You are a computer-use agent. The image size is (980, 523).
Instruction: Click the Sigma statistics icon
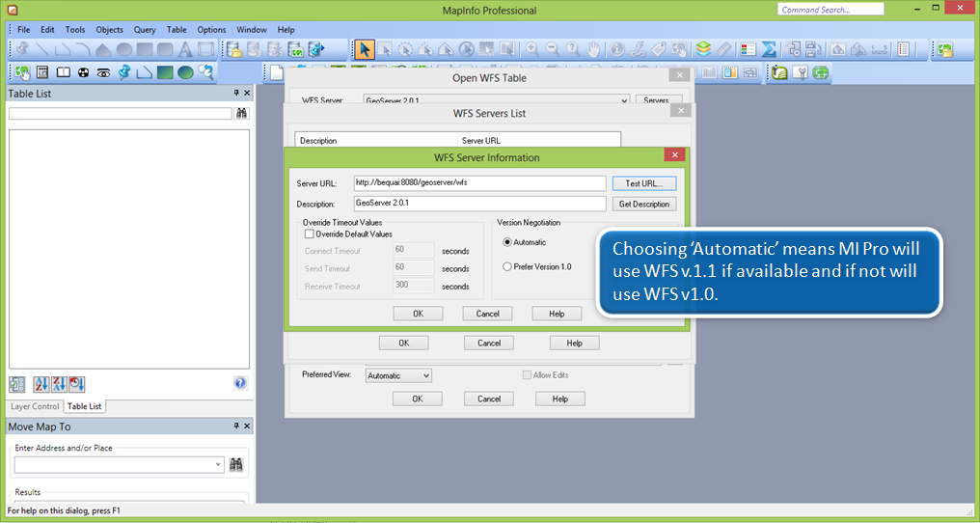769,49
